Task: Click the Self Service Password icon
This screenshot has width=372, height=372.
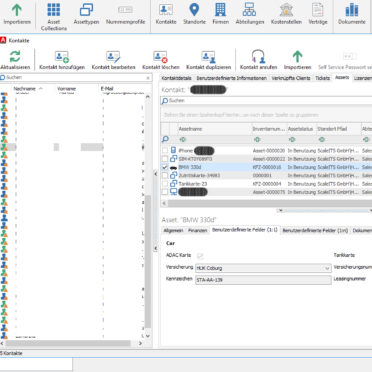Action: tap(350, 56)
